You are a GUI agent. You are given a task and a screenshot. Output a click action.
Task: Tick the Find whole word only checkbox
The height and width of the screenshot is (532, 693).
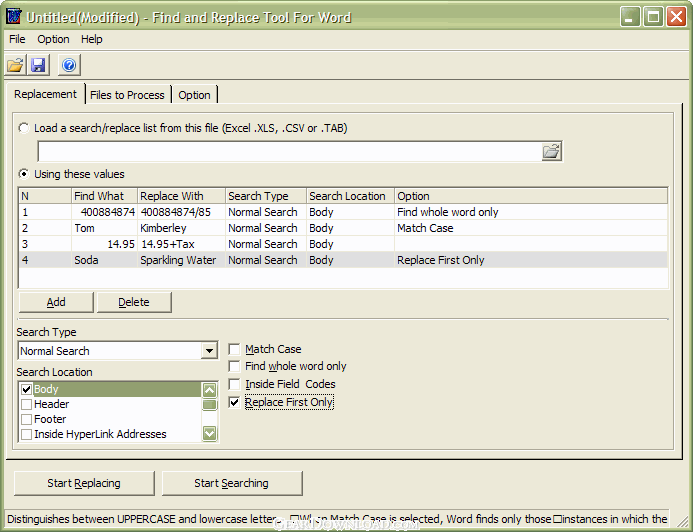tap(234, 366)
